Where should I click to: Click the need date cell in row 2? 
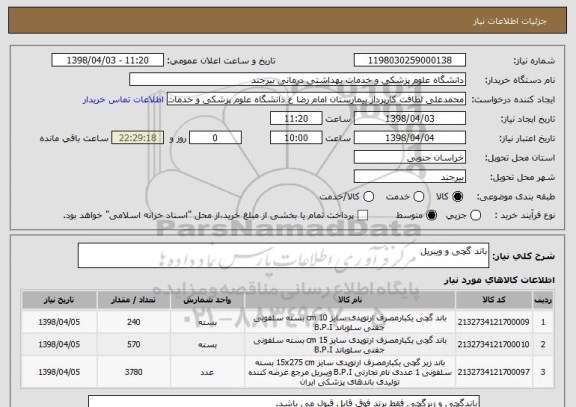[x=59, y=345]
